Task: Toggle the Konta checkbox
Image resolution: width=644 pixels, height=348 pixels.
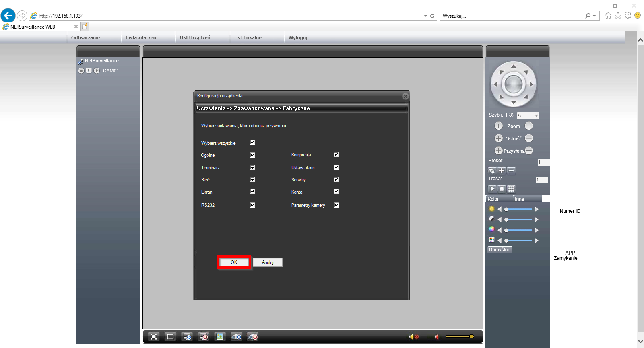Action: pos(336,192)
